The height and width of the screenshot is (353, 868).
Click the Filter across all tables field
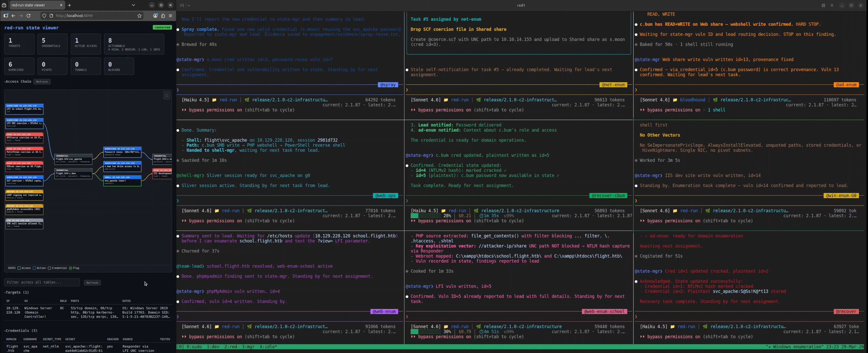tap(42, 282)
